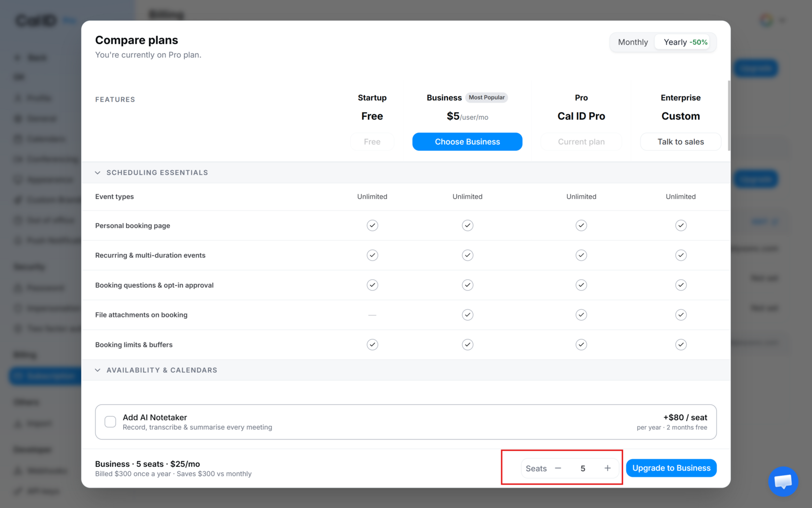Image resolution: width=812 pixels, height=508 pixels.
Task: Click "per year · 2 months free" text
Action: point(672,428)
